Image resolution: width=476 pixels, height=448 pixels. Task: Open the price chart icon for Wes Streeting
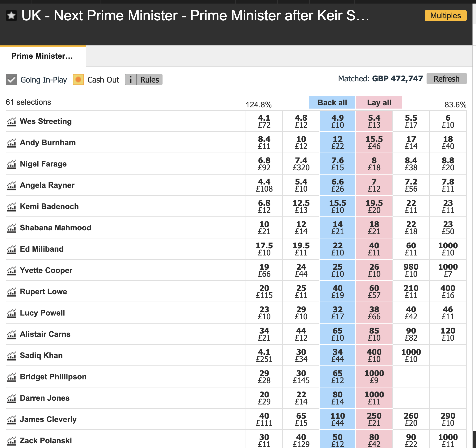(12, 122)
